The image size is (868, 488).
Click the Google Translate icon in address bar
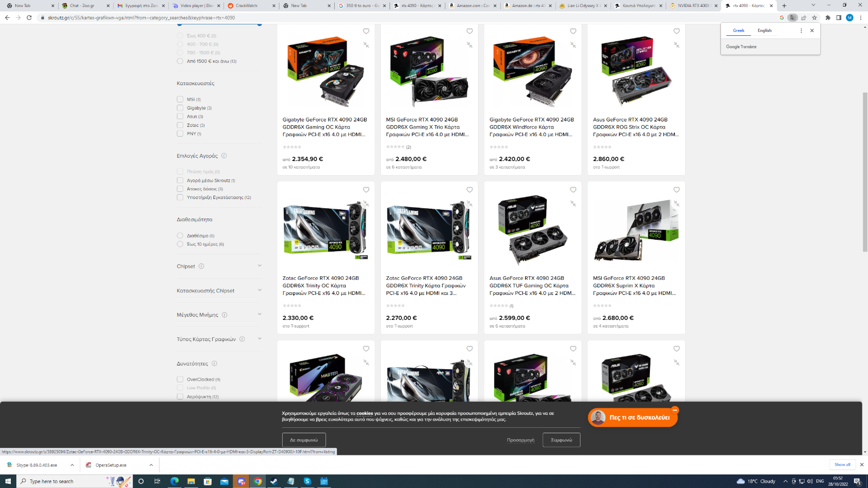pyautogui.click(x=793, y=17)
